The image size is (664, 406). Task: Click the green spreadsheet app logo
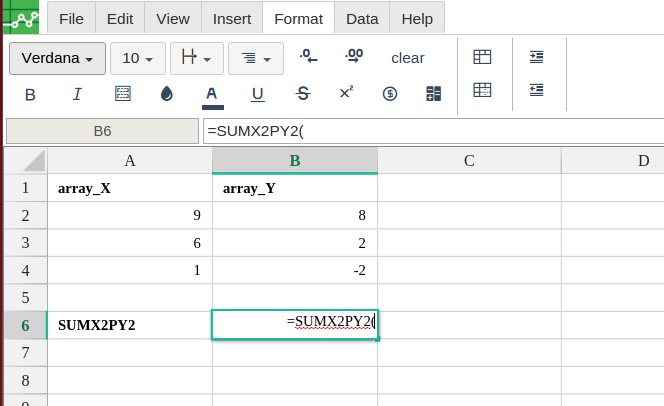click(21, 17)
